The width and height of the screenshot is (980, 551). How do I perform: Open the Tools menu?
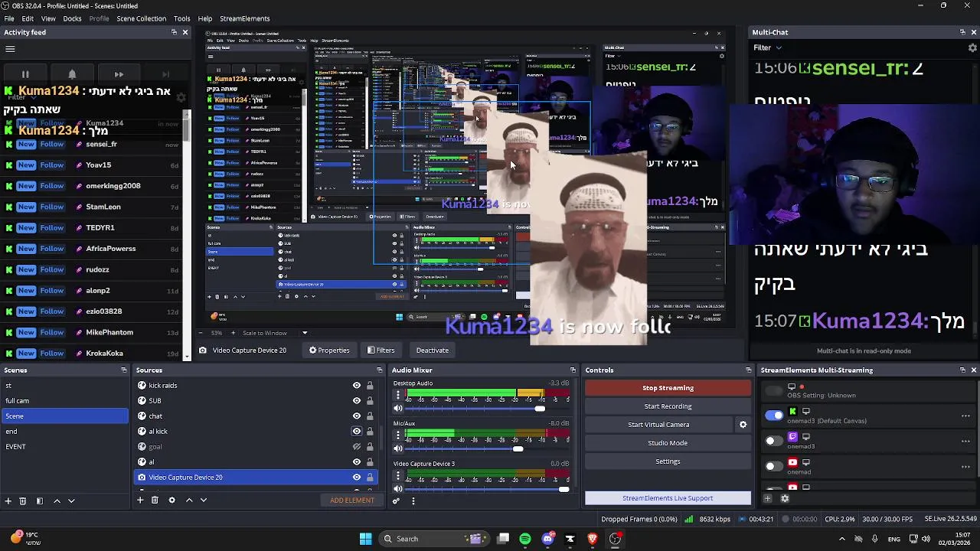[x=181, y=18]
